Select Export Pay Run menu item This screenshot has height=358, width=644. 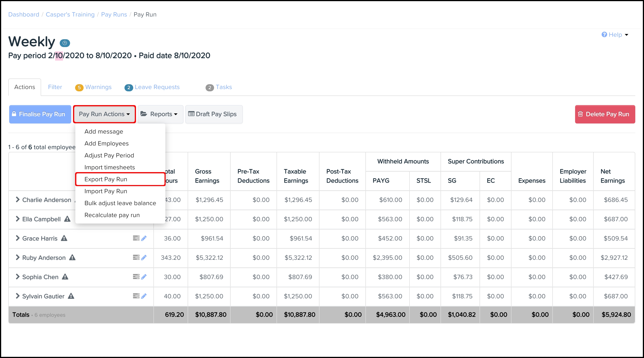(x=106, y=179)
